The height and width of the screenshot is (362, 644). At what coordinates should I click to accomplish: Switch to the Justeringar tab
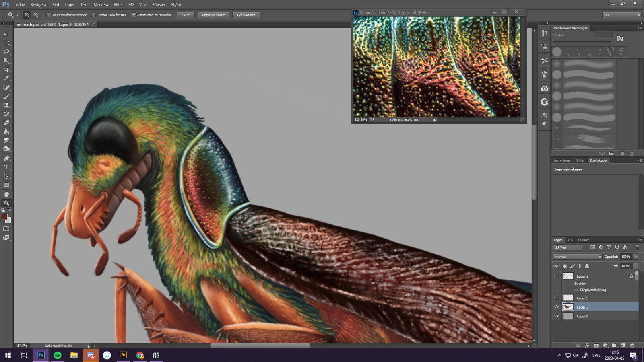562,160
